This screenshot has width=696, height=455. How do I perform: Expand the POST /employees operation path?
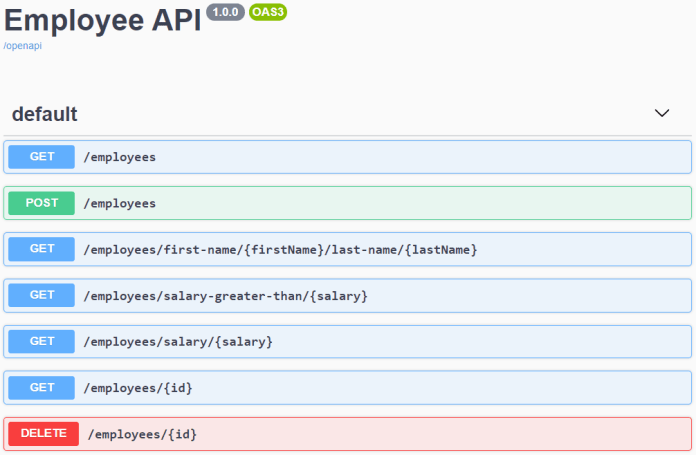tap(119, 203)
